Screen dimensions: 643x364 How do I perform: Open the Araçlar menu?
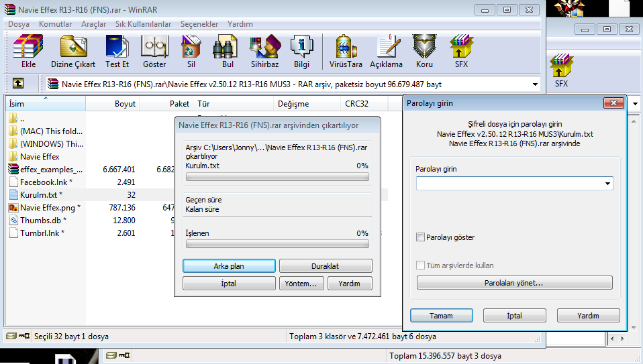click(x=93, y=24)
